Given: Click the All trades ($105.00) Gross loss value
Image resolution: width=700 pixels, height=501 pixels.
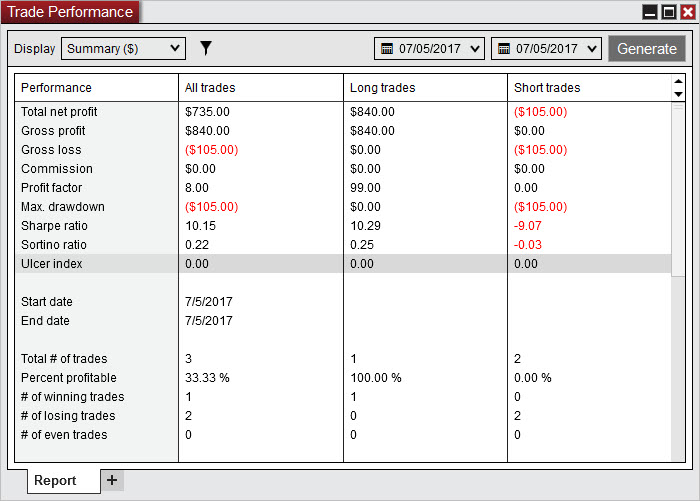Looking at the screenshot, I should pyautogui.click(x=212, y=150).
